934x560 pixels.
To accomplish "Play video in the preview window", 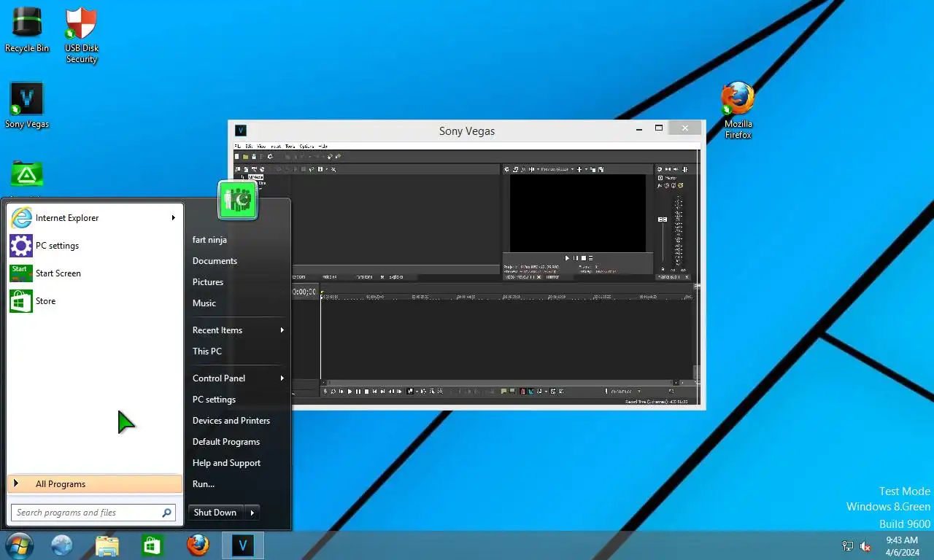I will tap(567, 258).
